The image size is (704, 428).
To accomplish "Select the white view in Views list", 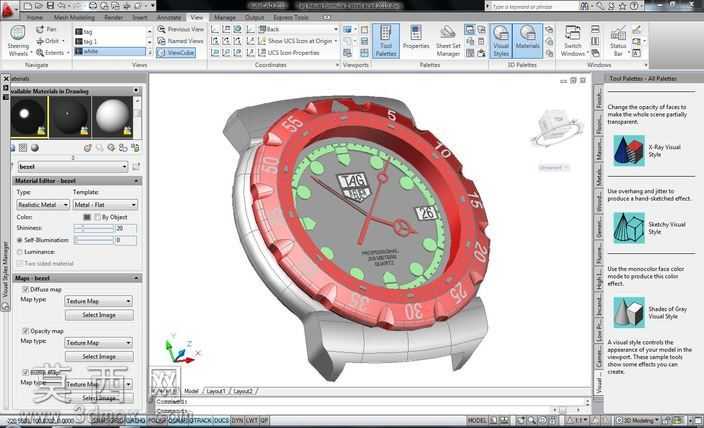I will (x=110, y=52).
